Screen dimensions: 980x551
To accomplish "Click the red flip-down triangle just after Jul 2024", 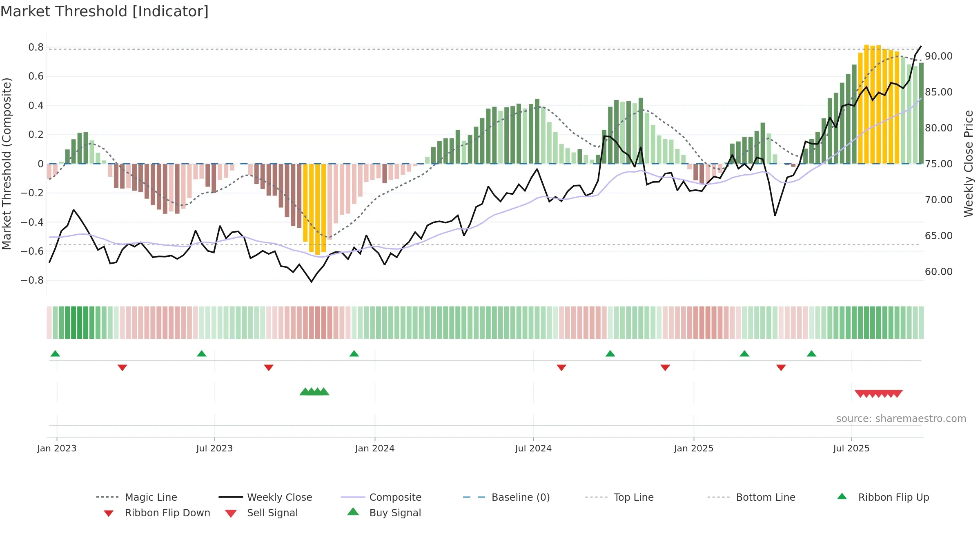I will tap(561, 368).
